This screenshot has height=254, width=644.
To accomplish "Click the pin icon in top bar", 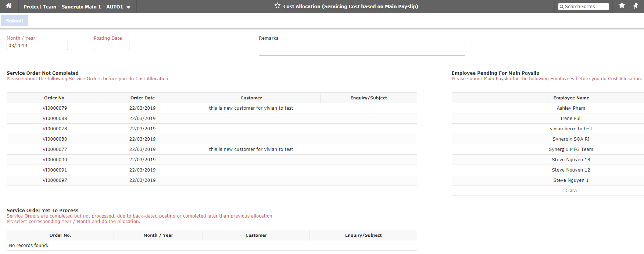I will 636,6.
